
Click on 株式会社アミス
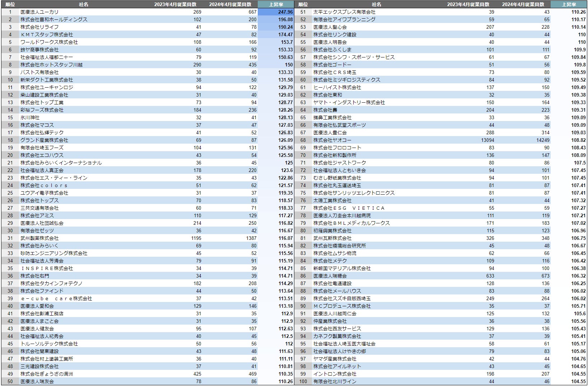37,215
